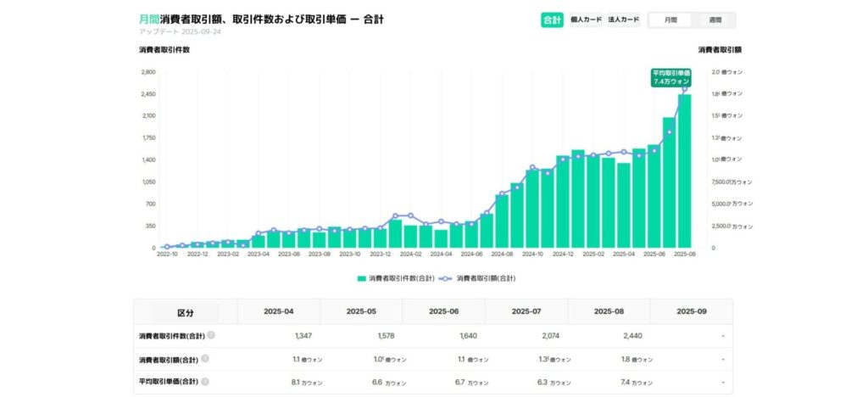Image resolution: width=868 pixels, height=397 pixels.
Task: Click info icon beside 平均取引単価(合計) row
Action: (204, 382)
